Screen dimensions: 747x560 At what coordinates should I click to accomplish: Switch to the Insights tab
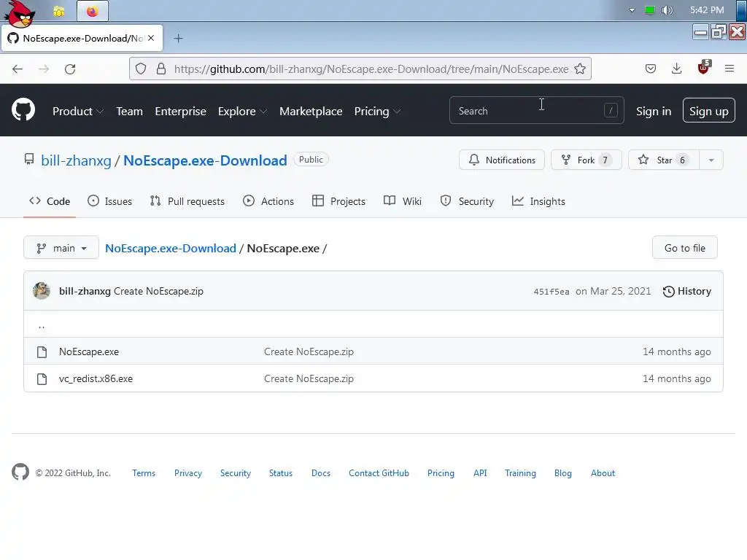coord(538,201)
